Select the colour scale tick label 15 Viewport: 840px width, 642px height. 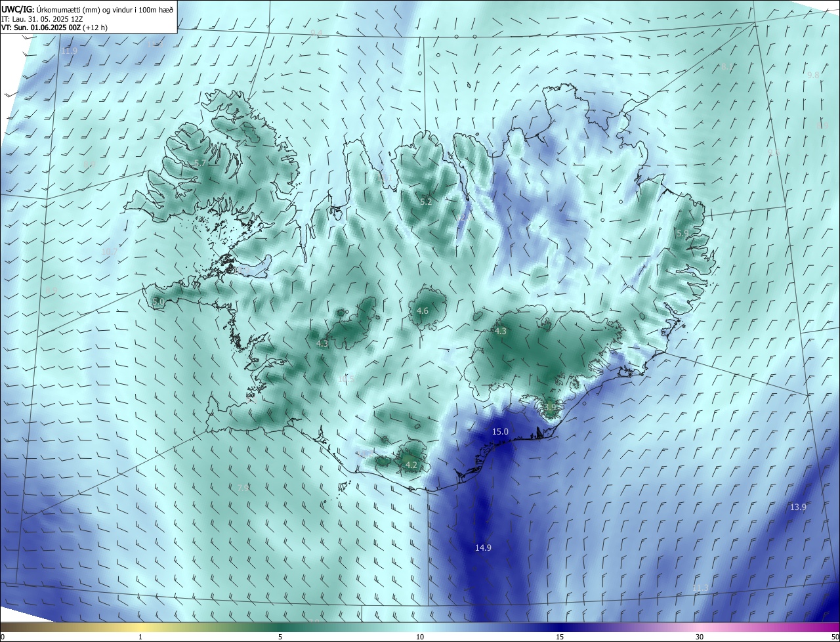coord(560,637)
